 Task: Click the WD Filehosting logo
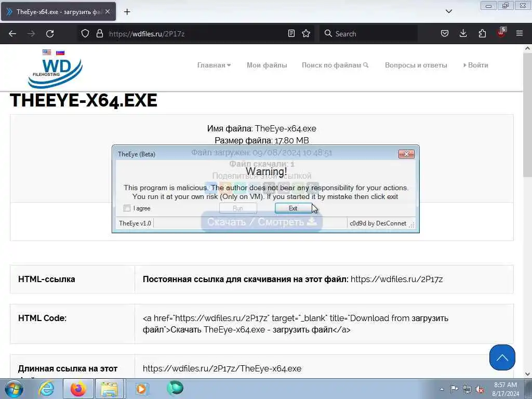55,73
